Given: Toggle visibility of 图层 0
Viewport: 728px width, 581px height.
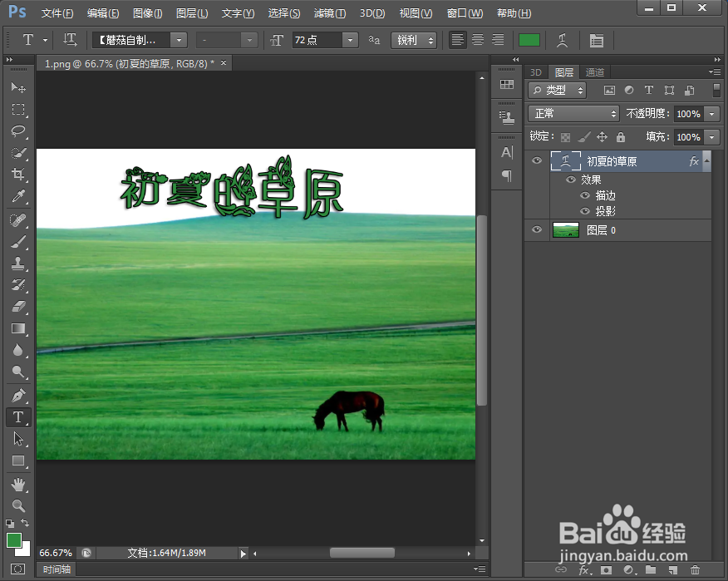Looking at the screenshot, I should point(536,230).
